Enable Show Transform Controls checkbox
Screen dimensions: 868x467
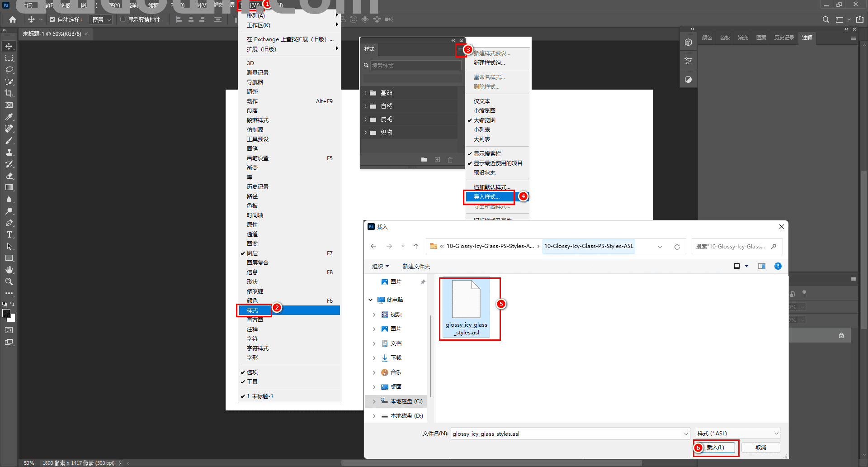click(x=123, y=19)
